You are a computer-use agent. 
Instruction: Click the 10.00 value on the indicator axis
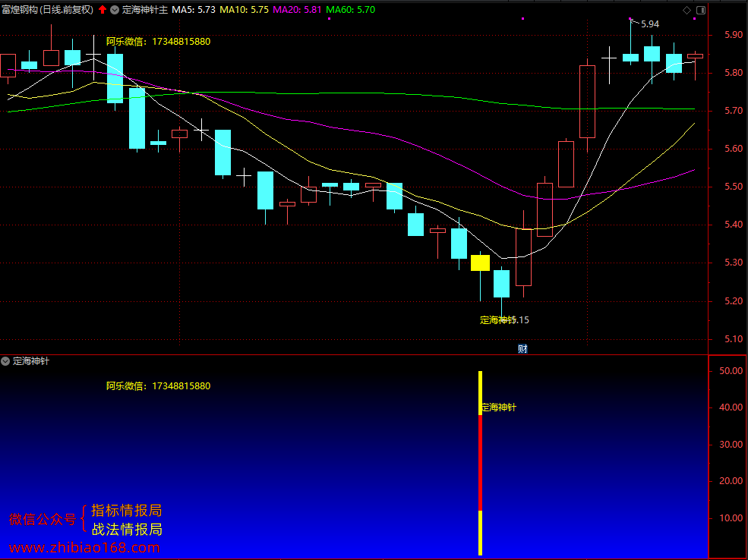(x=731, y=518)
